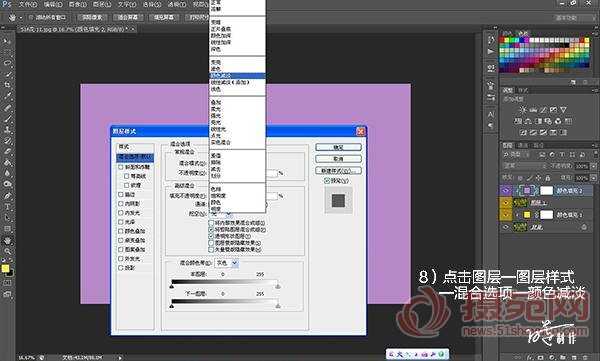
Task: Select the Move tool
Action: point(7,41)
